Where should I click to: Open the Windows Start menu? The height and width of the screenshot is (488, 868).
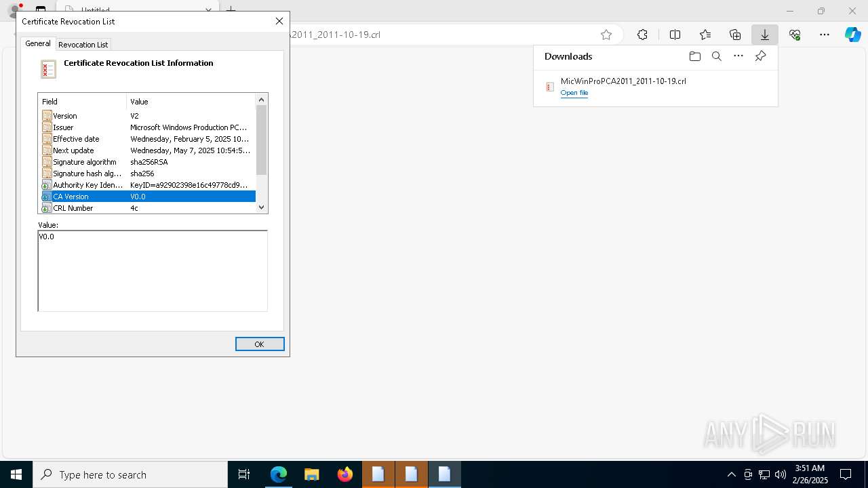coord(16,474)
